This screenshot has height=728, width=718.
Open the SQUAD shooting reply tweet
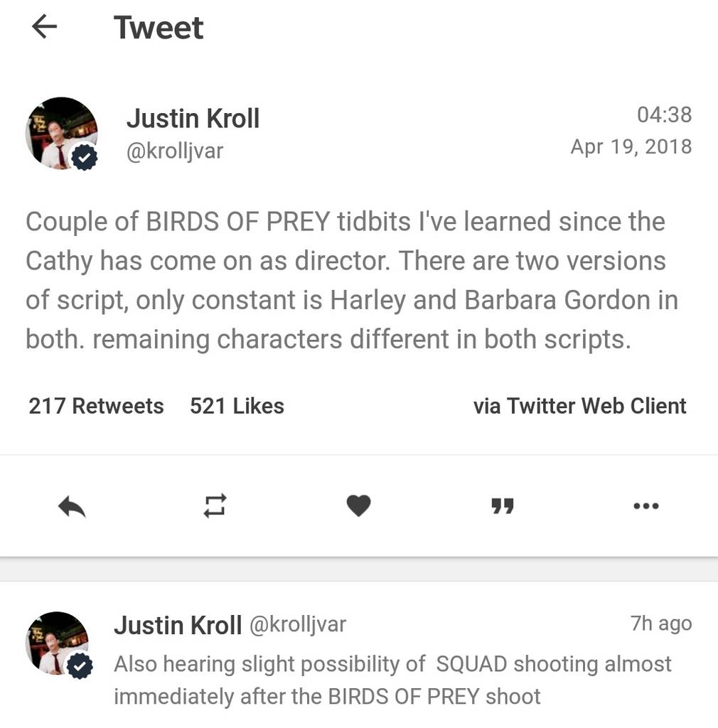point(392,680)
